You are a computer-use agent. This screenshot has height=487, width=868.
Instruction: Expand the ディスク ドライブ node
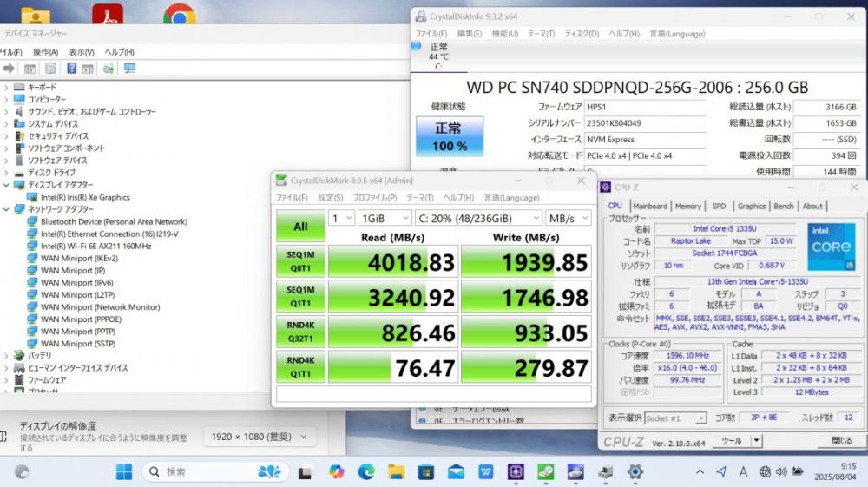6,172
